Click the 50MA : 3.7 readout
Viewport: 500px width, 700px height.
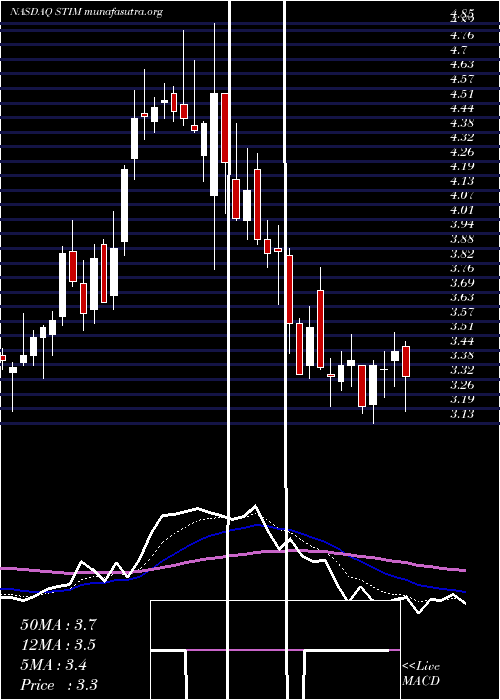[x=58, y=625]
